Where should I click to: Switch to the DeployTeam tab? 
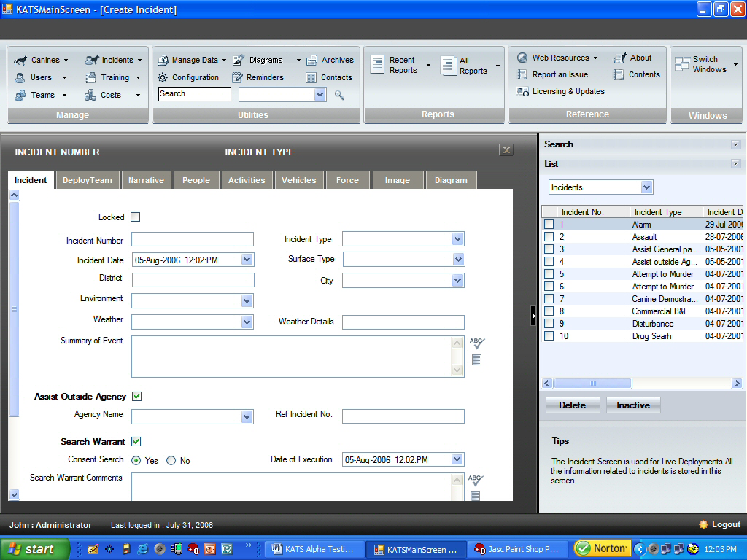point(88,180)
